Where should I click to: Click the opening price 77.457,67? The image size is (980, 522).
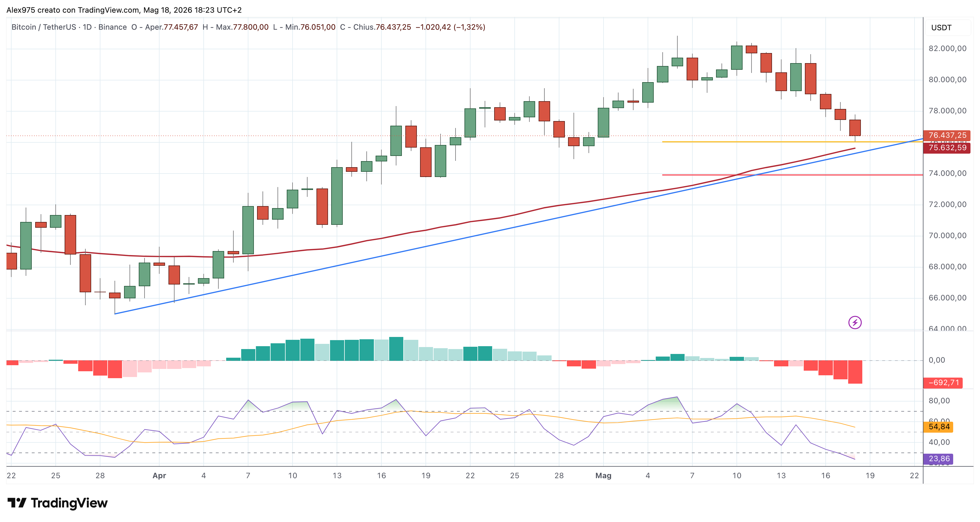(181, 27)
